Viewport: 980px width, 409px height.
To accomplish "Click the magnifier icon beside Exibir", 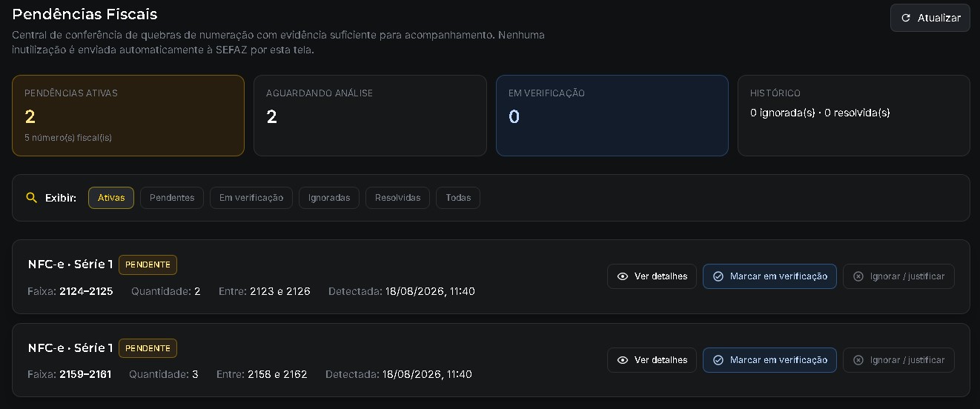I will click(31, 198).
